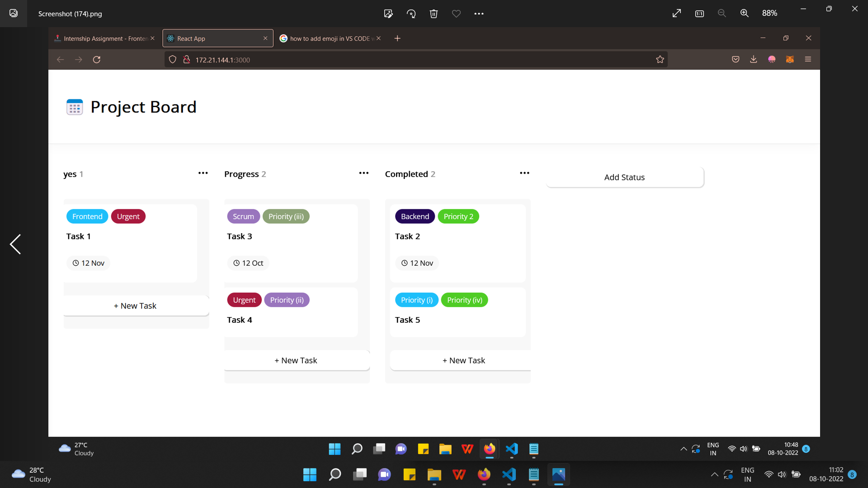Click the jellyfish extension icon
The height and width of the screenshot is (488, 868).
[772, 59]
